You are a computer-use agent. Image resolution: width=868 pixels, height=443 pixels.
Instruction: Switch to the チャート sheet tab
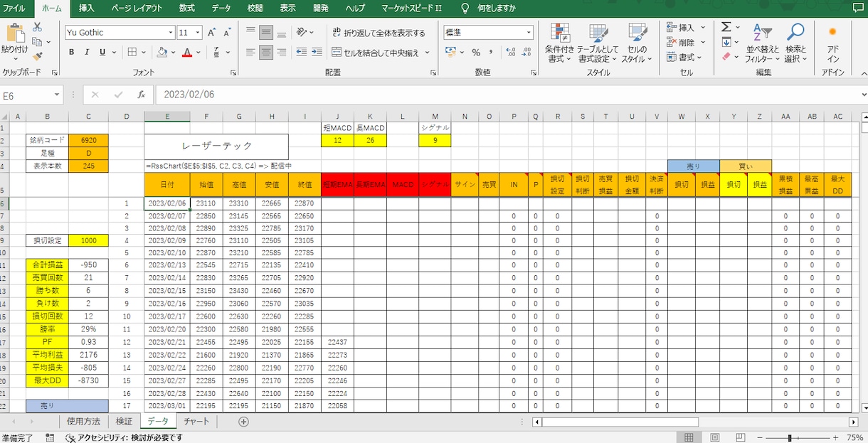pos(196,422)
